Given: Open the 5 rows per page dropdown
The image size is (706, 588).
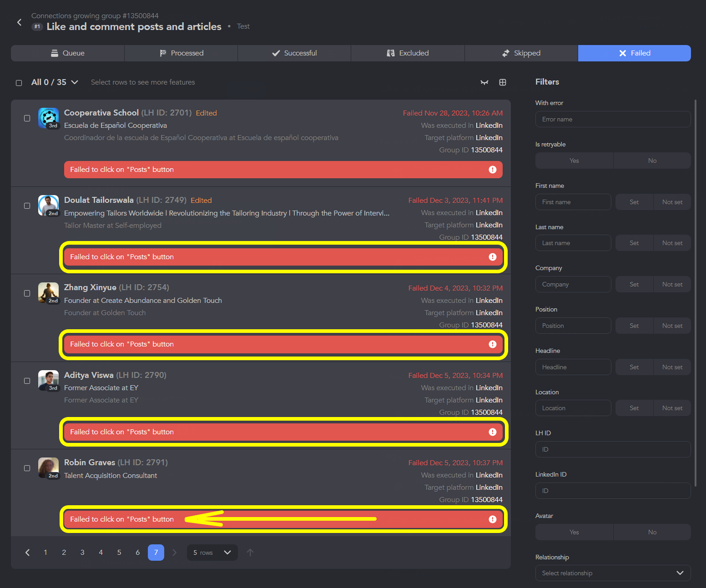Looking at the screenshot, I should point(212,553).
